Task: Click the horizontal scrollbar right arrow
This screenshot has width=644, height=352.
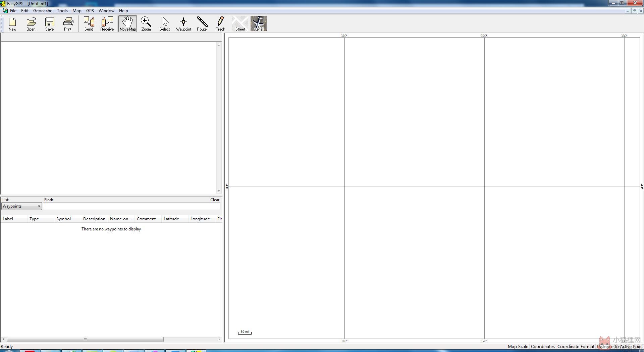Action: (219, 339)
